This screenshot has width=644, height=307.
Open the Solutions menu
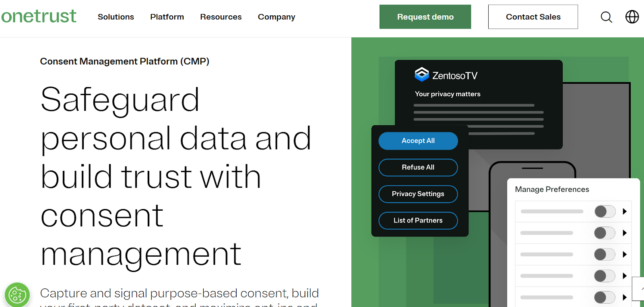point(116,17)
